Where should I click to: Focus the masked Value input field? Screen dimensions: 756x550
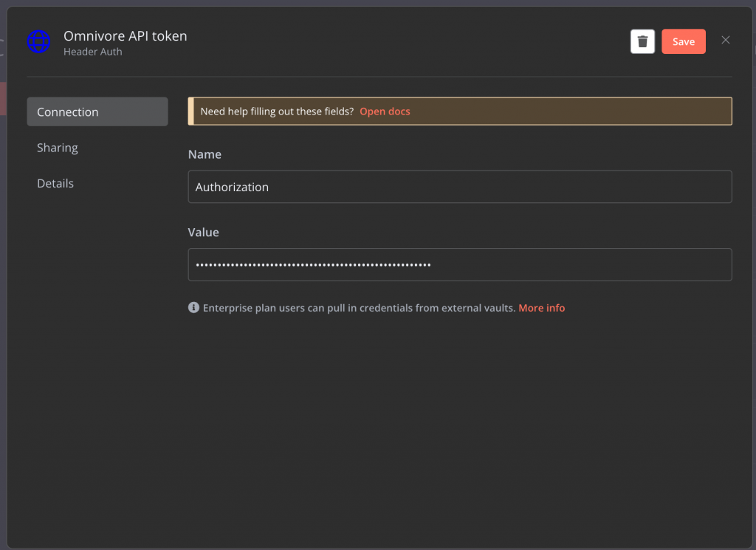459,264
